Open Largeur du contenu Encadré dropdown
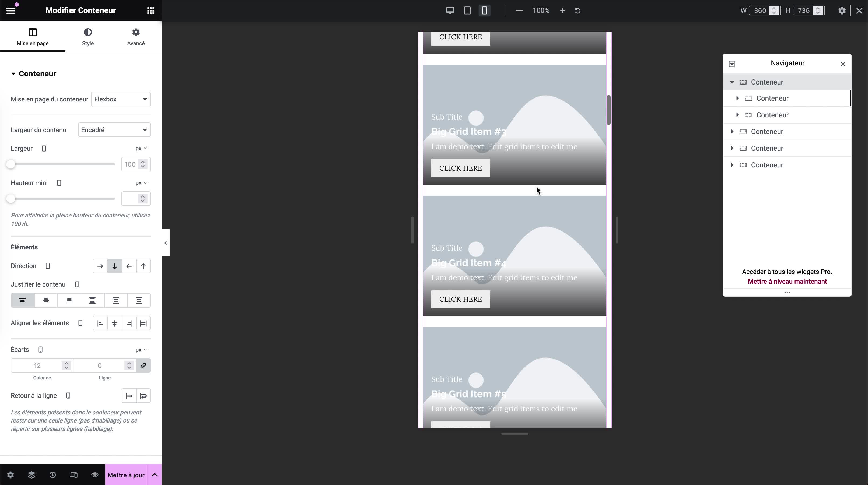This screenshot has height=485, width=868. point(114,130)
